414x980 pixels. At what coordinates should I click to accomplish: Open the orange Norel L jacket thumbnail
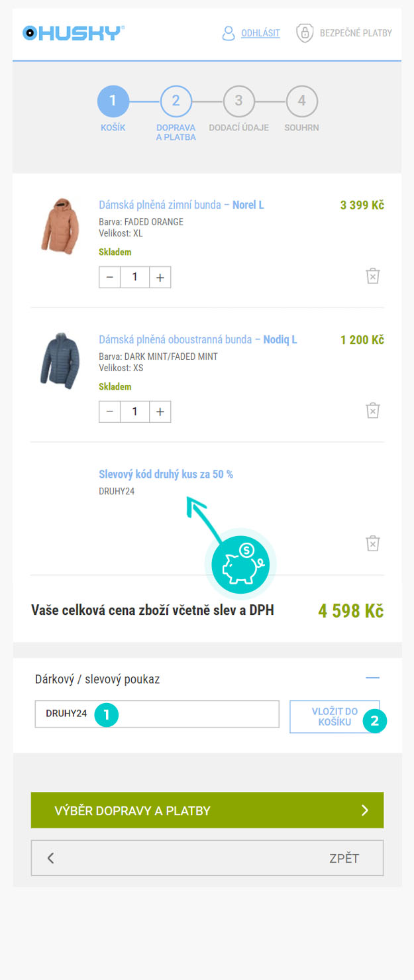click(60, 226)
